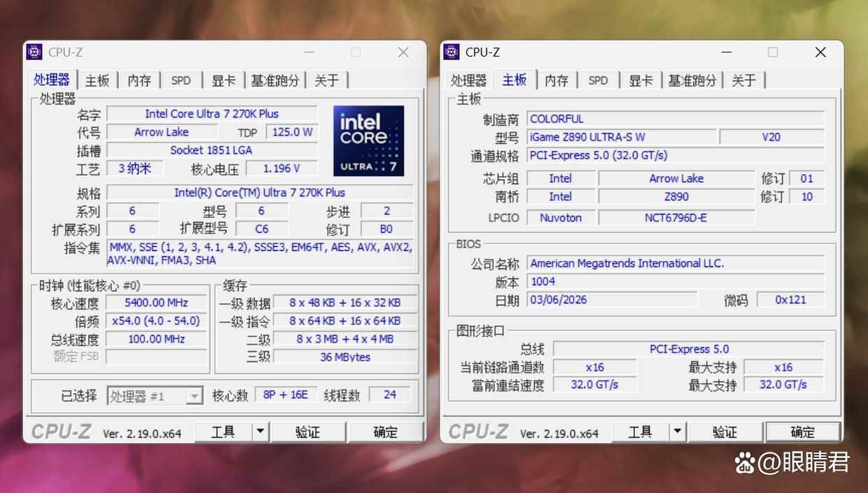Click the Socket 1851 LGA value
The height and width of the screenshot is (493, 868).
[212, 150]
